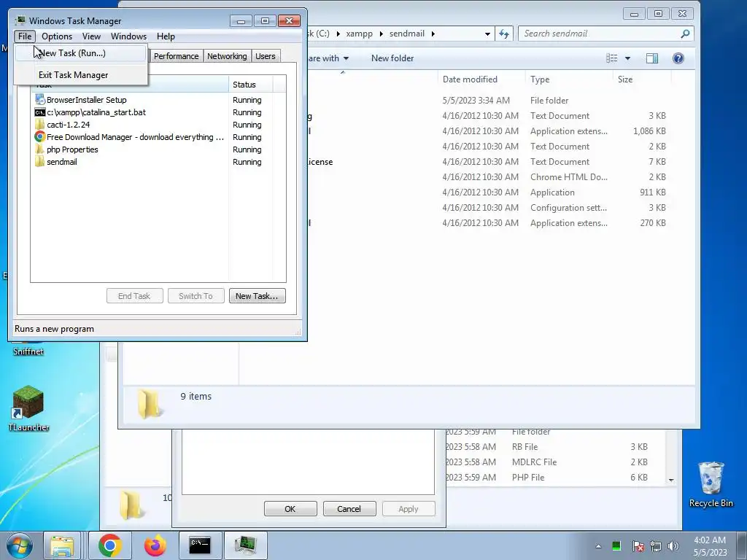The width and height of the screenshot is (747, 560).
Task: Open the view options dropdown arrow
Action: click(627, 58)
